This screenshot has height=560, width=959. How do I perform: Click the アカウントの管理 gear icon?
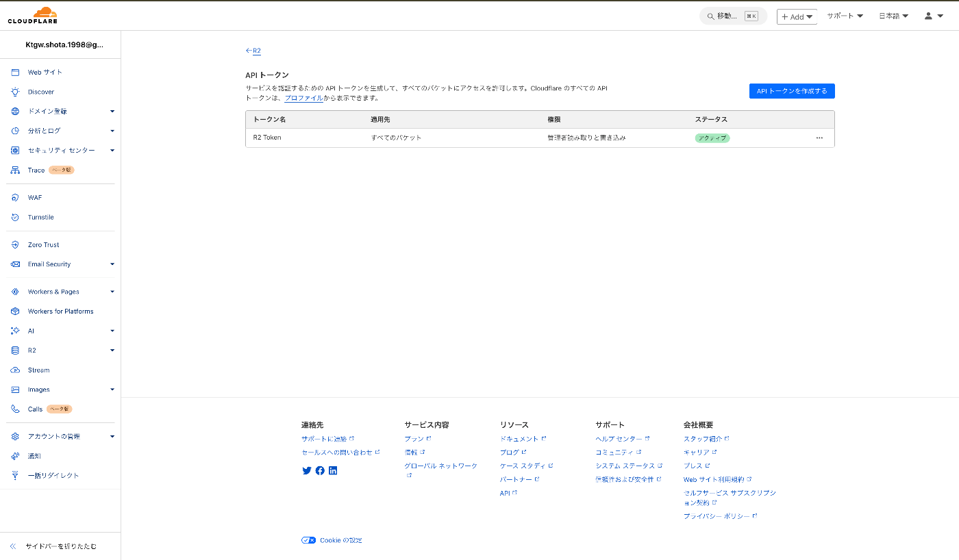click(15, 436)
